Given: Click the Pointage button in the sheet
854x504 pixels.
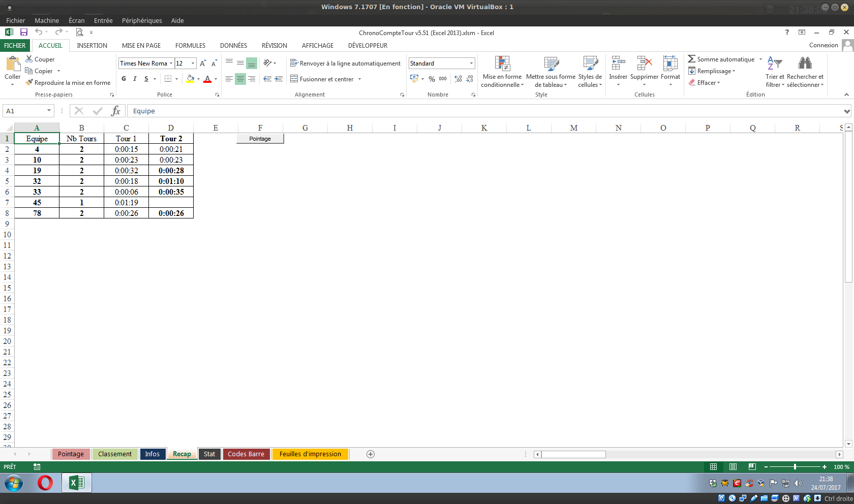Looking at the screenshot, I should click(x=260, y=139).
